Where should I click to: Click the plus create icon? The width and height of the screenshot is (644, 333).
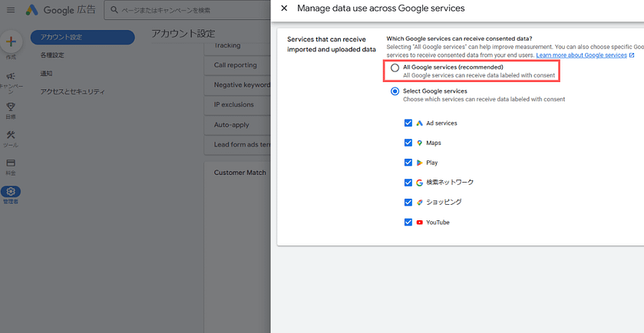tap(11, 41)
